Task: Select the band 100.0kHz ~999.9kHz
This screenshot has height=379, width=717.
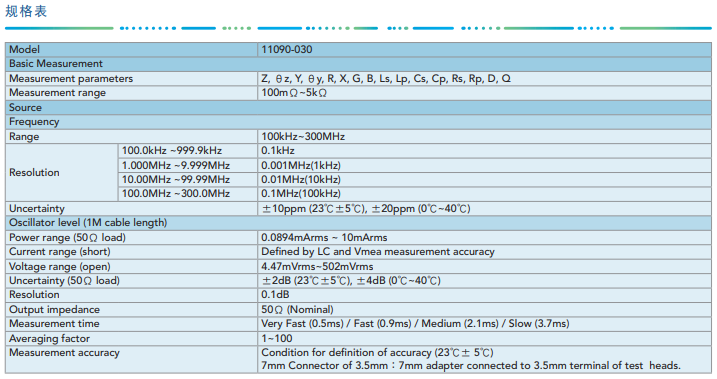Action: click(x=171, y=151)
